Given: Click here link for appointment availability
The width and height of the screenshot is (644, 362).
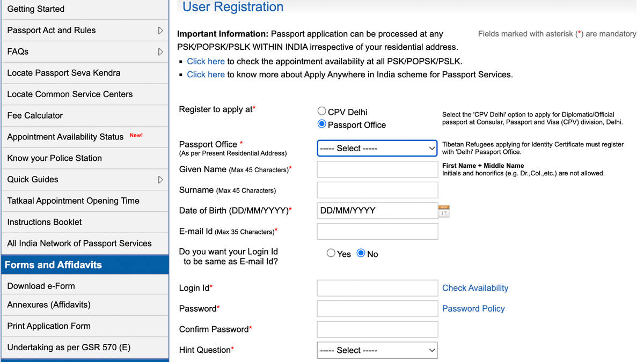Looking at the screenshot, I should pyautogui.click(x=206, y=61).
